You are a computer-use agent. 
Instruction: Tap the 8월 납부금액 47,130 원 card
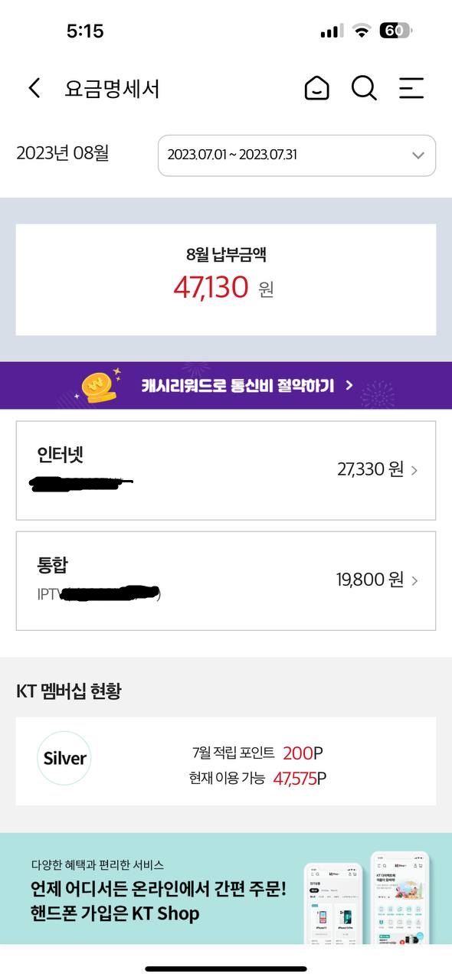point(226,279)
